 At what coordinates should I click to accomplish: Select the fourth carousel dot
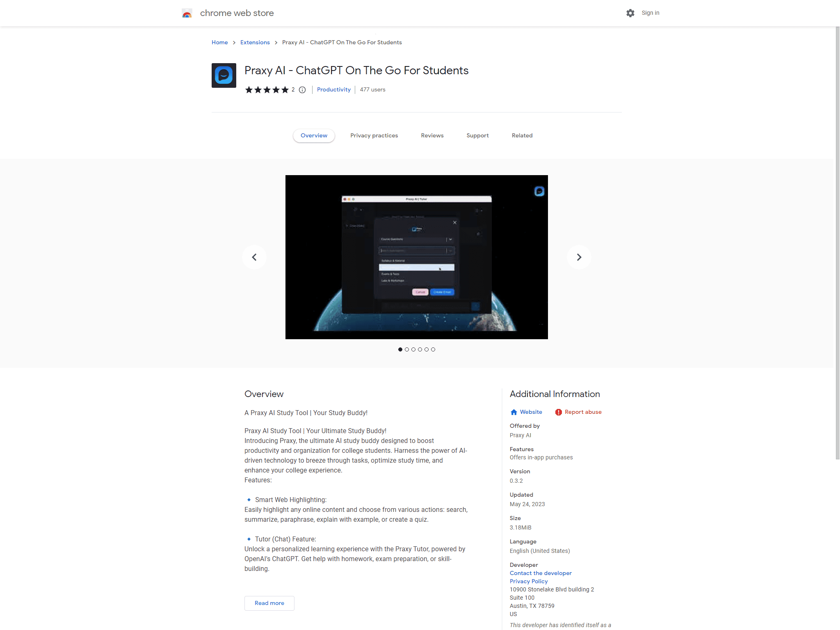[420, 349]
